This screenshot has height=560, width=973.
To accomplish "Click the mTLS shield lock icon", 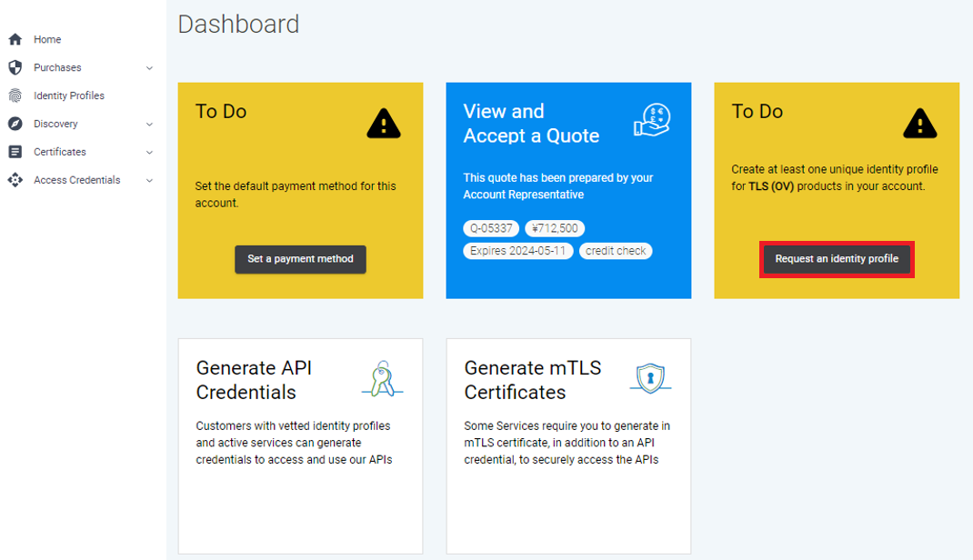I will (x=650, y=378).
